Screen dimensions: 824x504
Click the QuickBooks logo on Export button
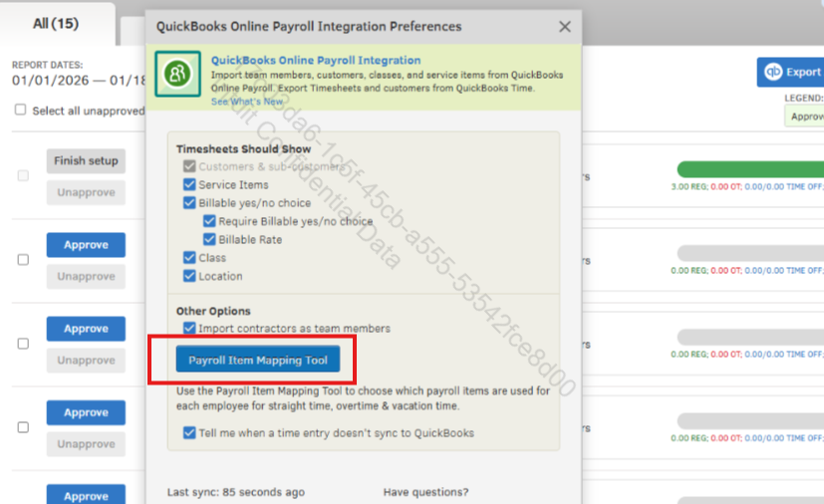772,72
